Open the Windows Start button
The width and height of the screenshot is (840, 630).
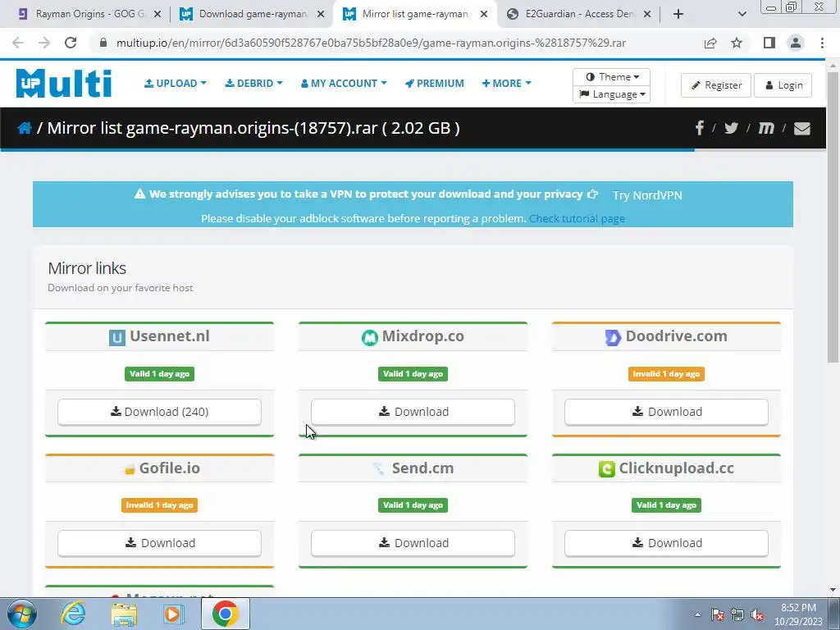tap(21, 614)
